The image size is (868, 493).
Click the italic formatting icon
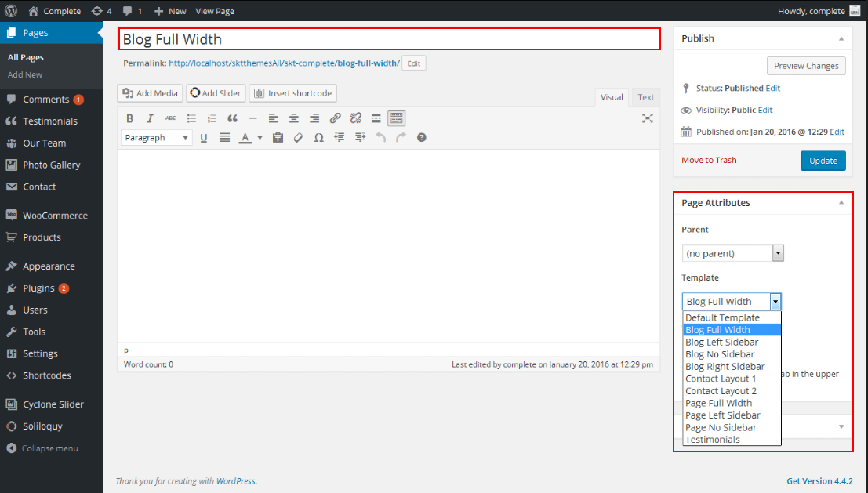pyautogui.click(x=150, y=118)
